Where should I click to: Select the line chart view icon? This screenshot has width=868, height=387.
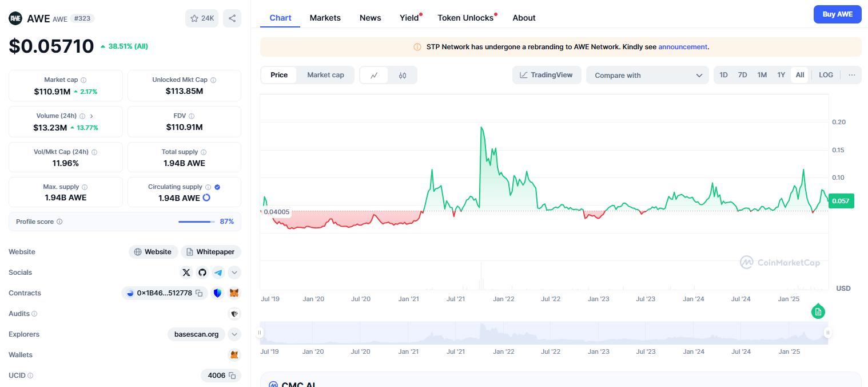pos(374,75)
